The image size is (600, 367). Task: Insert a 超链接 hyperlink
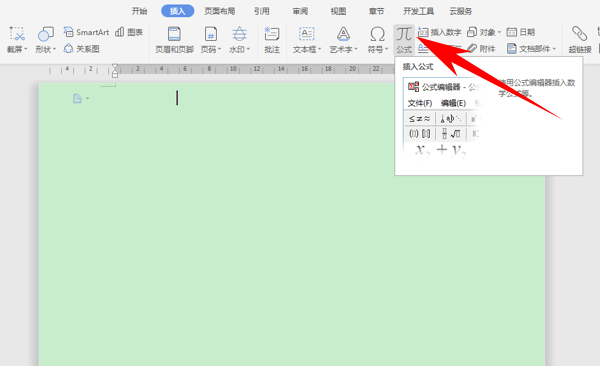click(580, 39)
